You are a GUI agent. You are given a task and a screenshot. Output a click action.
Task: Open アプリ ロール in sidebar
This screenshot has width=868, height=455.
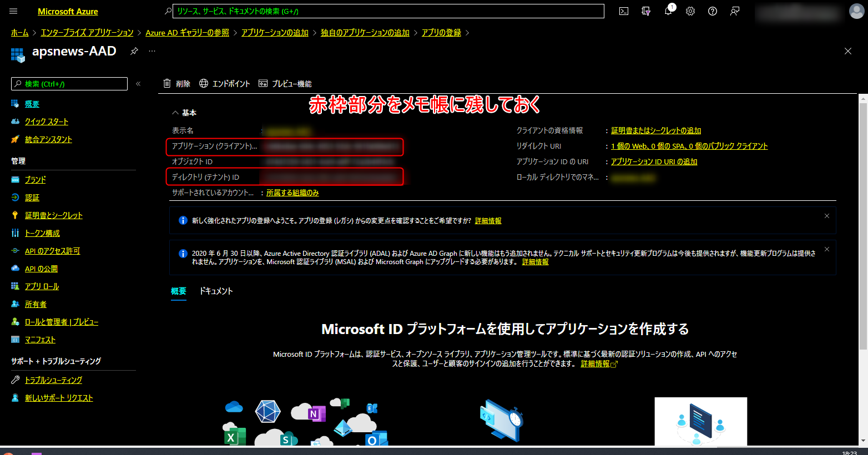[x=42, y=286]
